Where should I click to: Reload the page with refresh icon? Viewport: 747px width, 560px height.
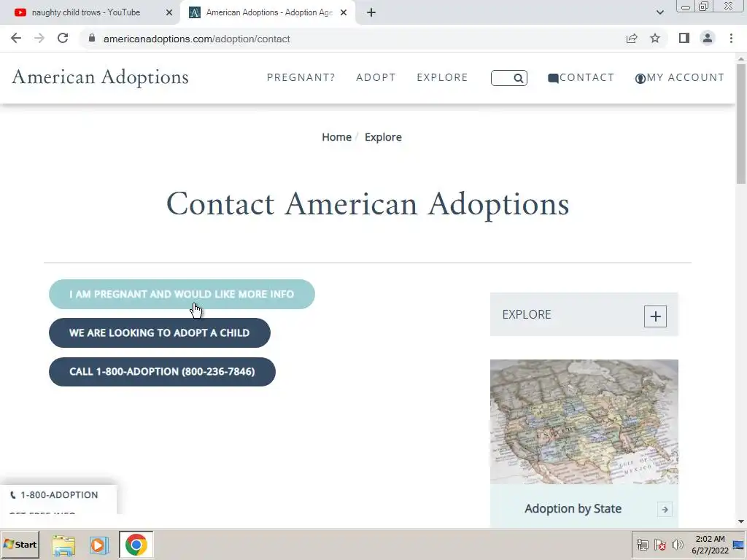(63, 39)
